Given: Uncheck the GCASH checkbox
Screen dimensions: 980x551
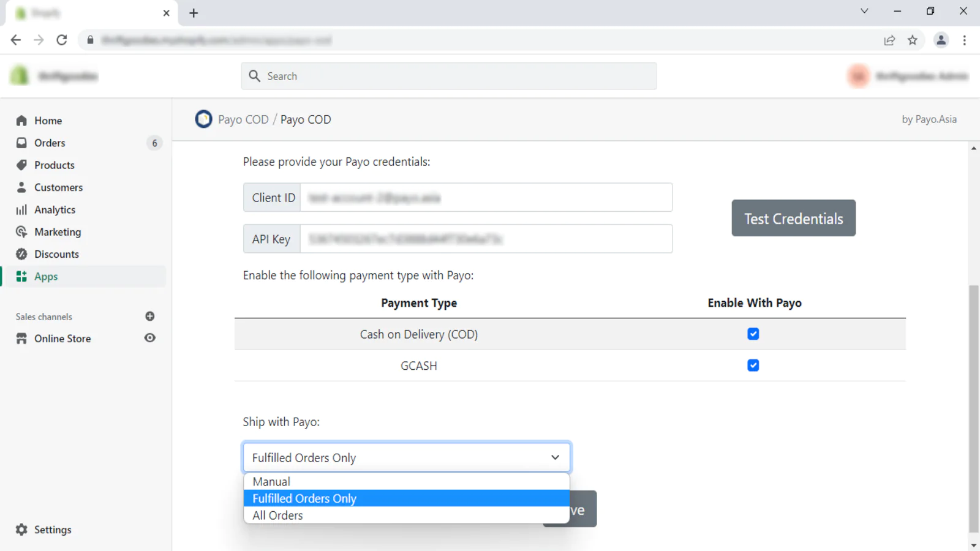Looking at the screenshot, I should (753, 365).
